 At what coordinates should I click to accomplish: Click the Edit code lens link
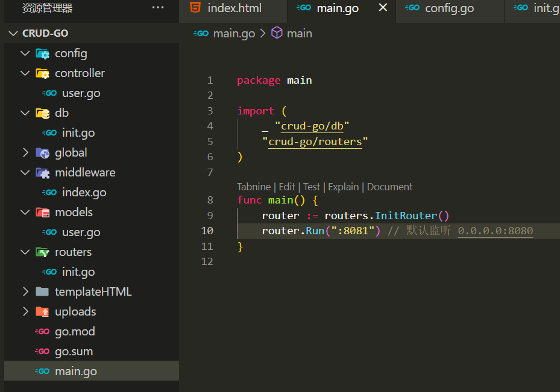coord(287,187)
